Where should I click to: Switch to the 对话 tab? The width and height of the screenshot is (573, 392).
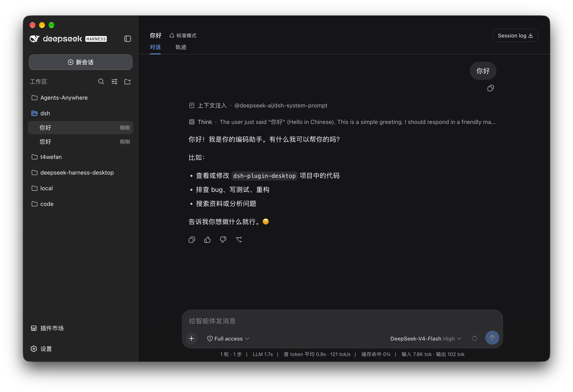pyautogui.click(x=155, y=47)
